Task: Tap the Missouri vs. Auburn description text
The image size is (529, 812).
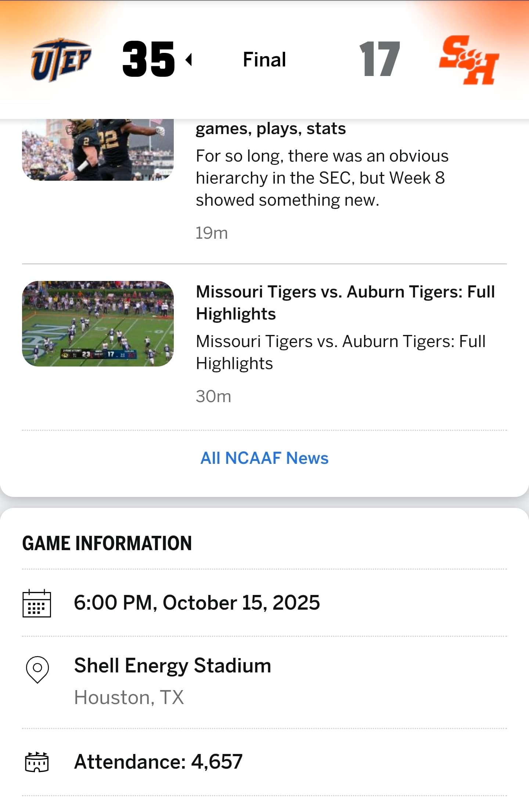Action: [x=341, y=352]
